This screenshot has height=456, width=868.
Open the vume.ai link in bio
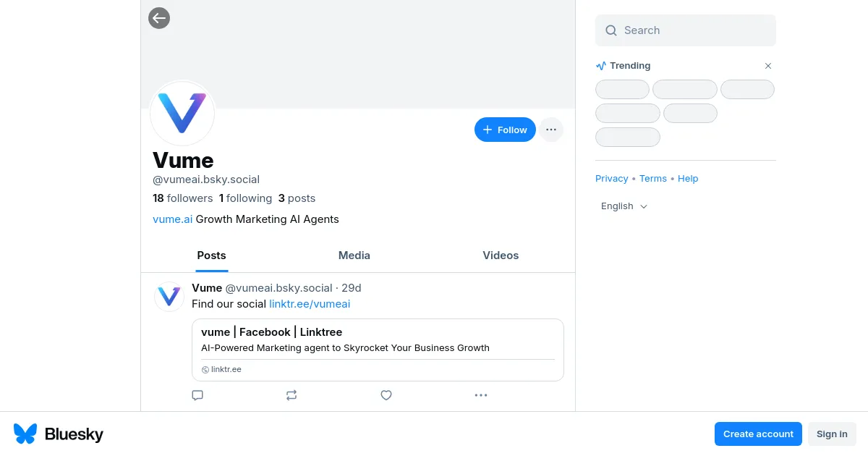[172, 219]
